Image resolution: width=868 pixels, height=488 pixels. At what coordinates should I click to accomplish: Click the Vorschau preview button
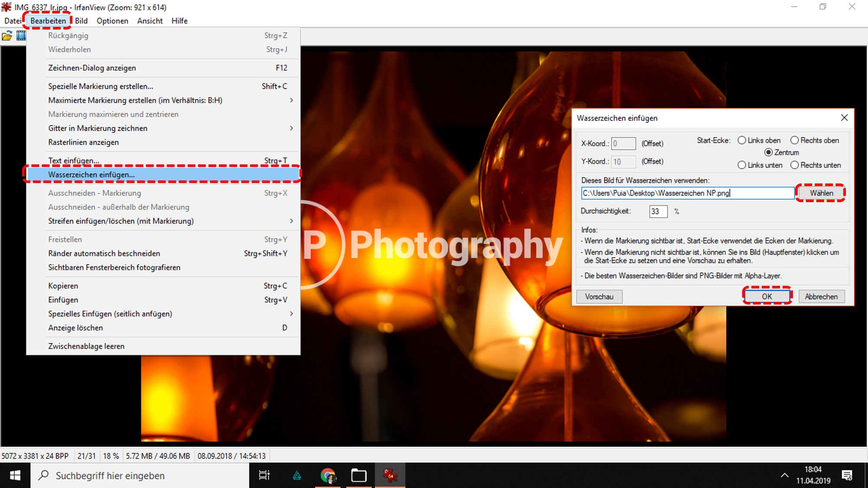click(599, 297)
